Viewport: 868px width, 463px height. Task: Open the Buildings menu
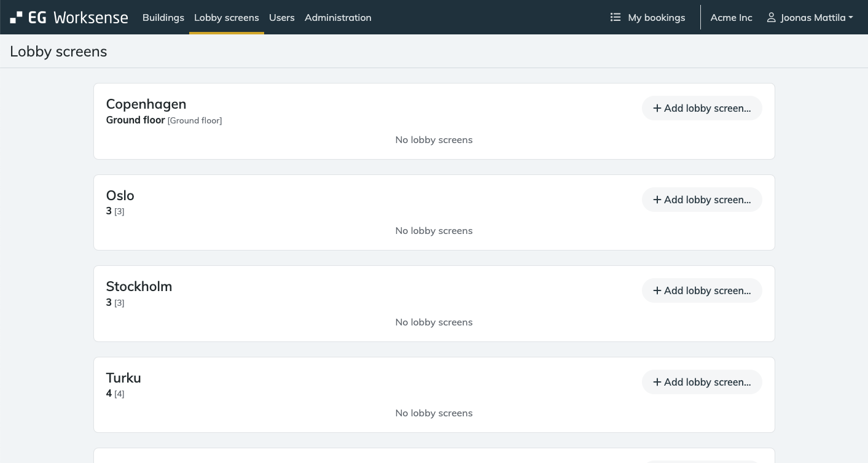[163, 18]
